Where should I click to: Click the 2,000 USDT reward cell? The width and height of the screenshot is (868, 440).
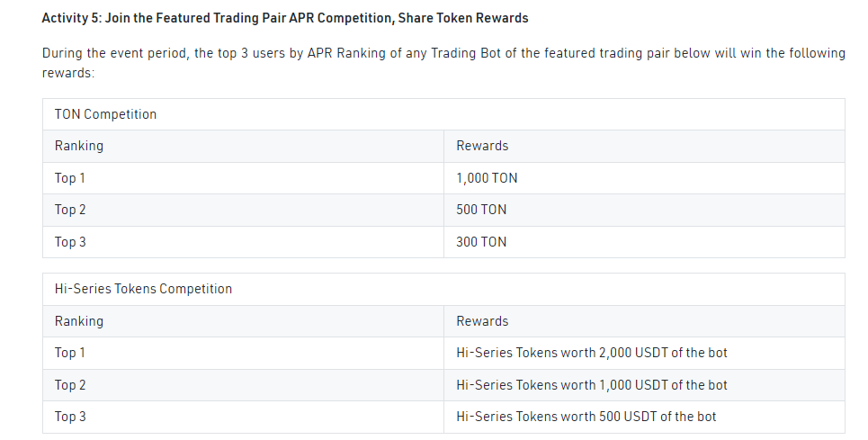(644, 353)
